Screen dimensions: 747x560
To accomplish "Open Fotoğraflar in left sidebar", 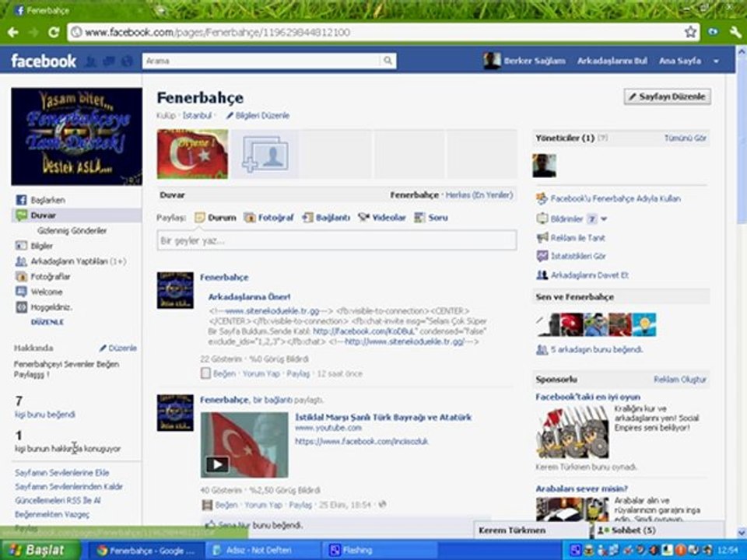I will 50,276.
